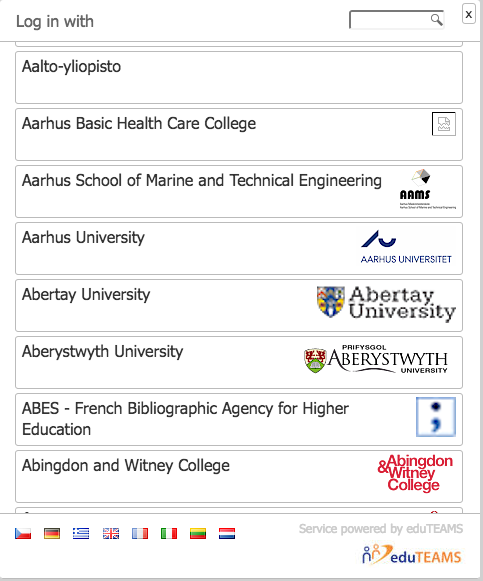Select Abertay University entry
Image resolution: width=483 pixels, height=581 pixels.
point(239,306)
